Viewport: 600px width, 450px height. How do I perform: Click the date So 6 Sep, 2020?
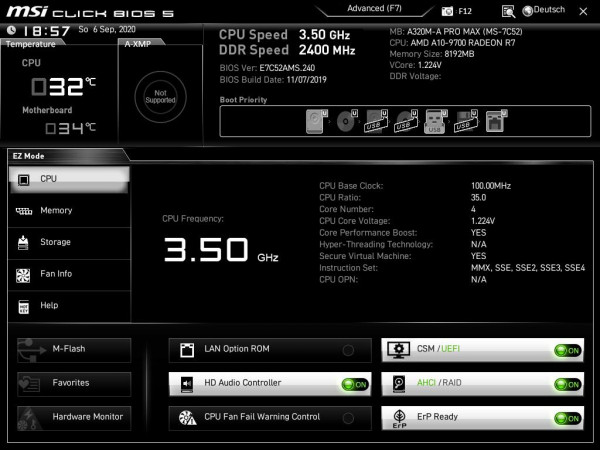(107, 29)
